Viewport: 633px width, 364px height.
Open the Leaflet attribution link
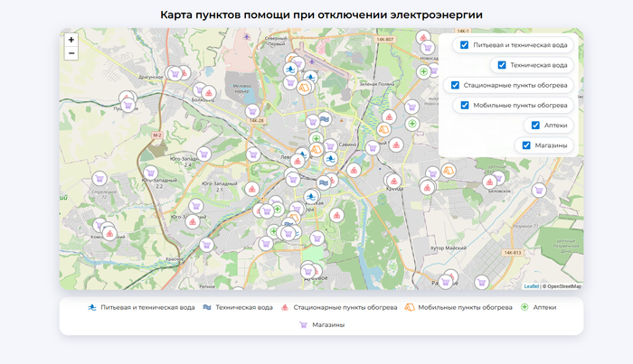point(532,286)
